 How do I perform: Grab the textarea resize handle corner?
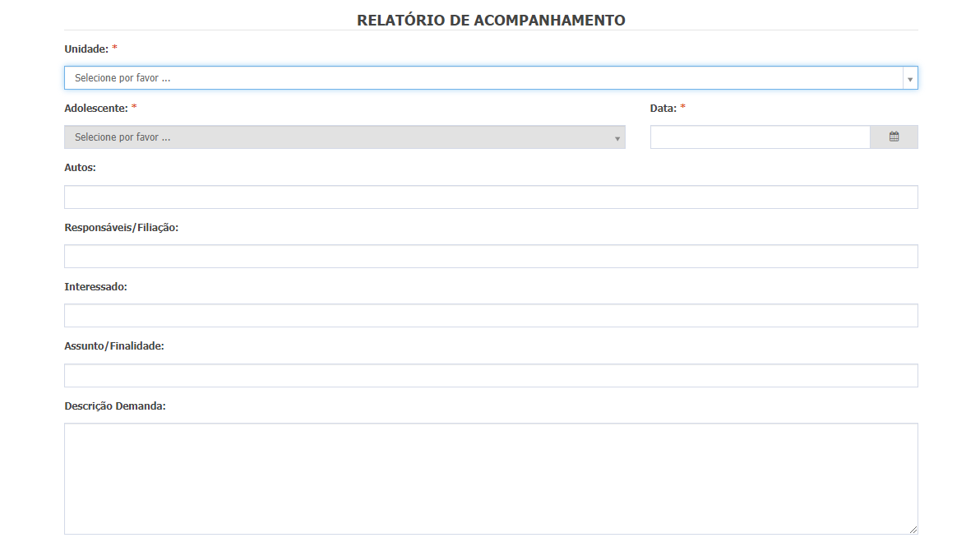tap(913, 530)
